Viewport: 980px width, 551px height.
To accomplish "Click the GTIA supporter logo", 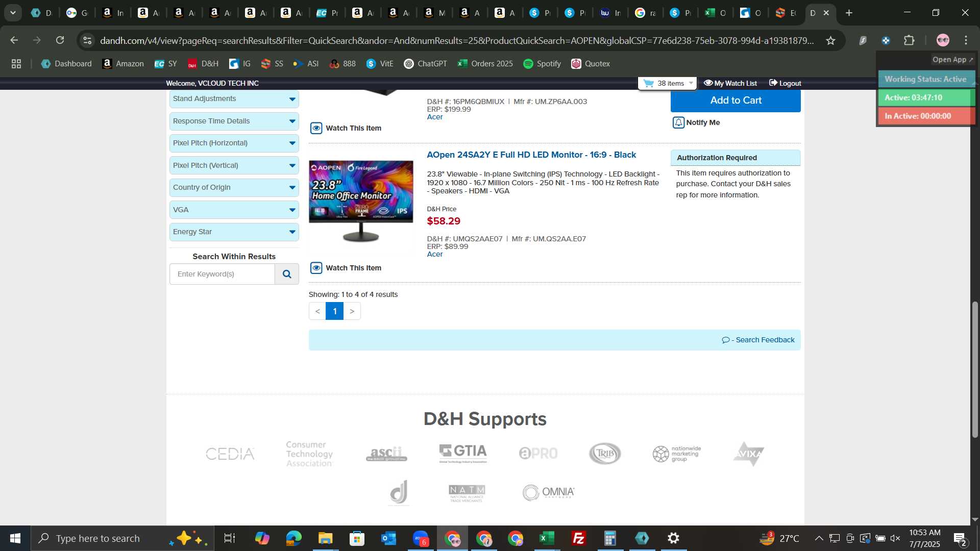I will [x=463, y=453].
